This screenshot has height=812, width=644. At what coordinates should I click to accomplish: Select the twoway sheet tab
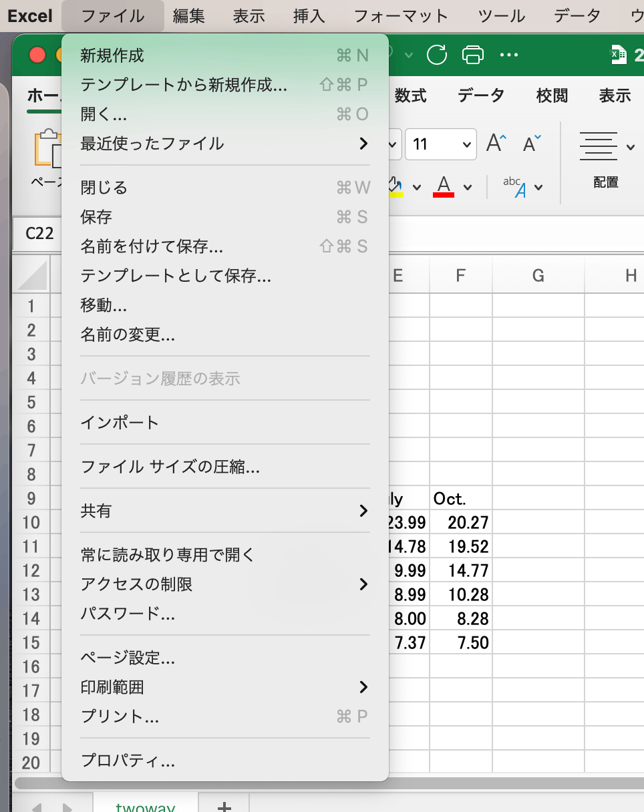pos(146,807)
